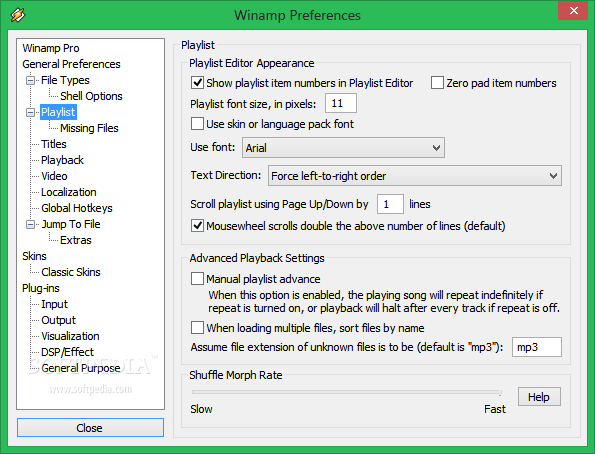
Task: Collapse the Playlist tree node
Action: pos(30,112)
